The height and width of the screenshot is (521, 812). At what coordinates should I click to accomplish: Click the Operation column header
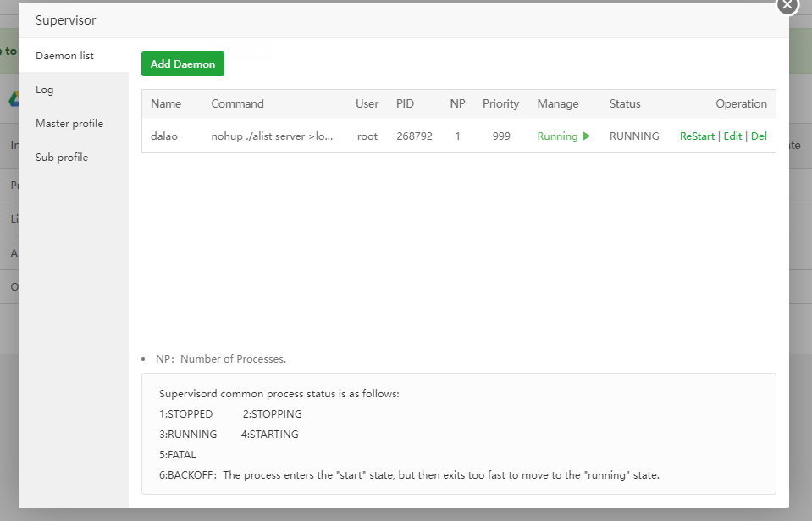coord(741,104)
